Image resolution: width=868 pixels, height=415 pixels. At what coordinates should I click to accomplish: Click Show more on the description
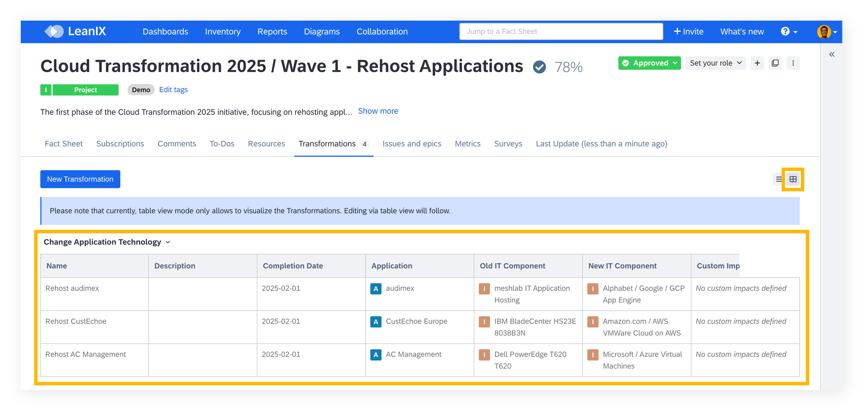tap(378, 111)
